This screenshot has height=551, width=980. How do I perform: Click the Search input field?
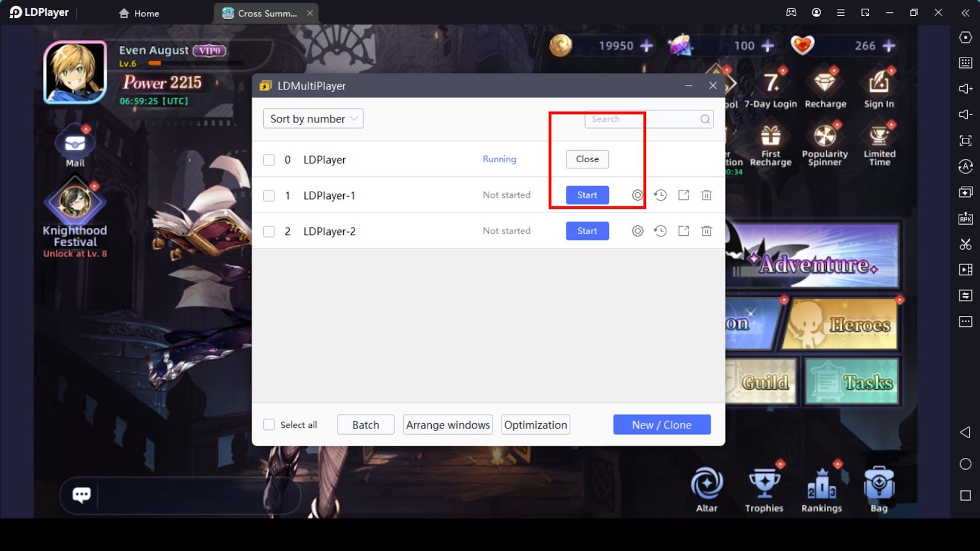pyautogui.click(x=649, y=119)
